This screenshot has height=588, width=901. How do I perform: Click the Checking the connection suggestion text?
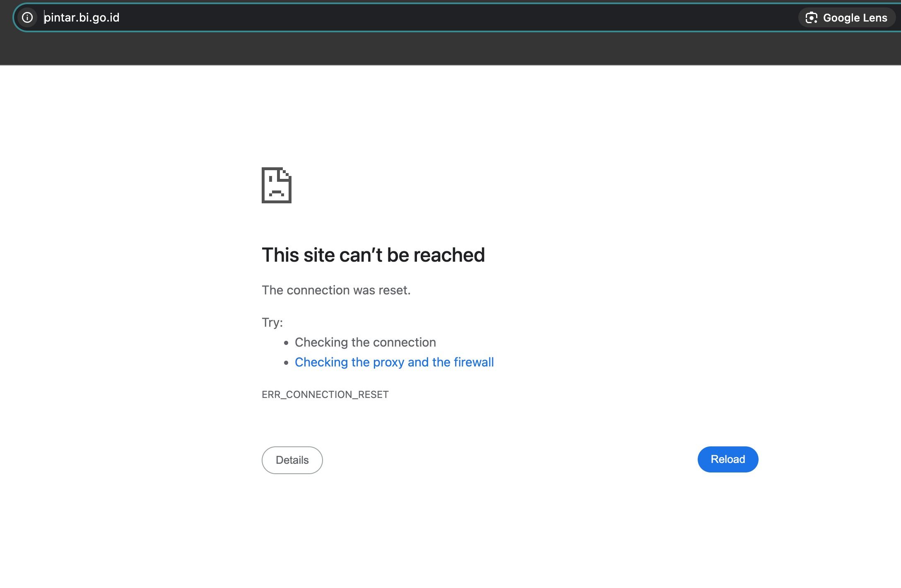[x=365, y=342]
